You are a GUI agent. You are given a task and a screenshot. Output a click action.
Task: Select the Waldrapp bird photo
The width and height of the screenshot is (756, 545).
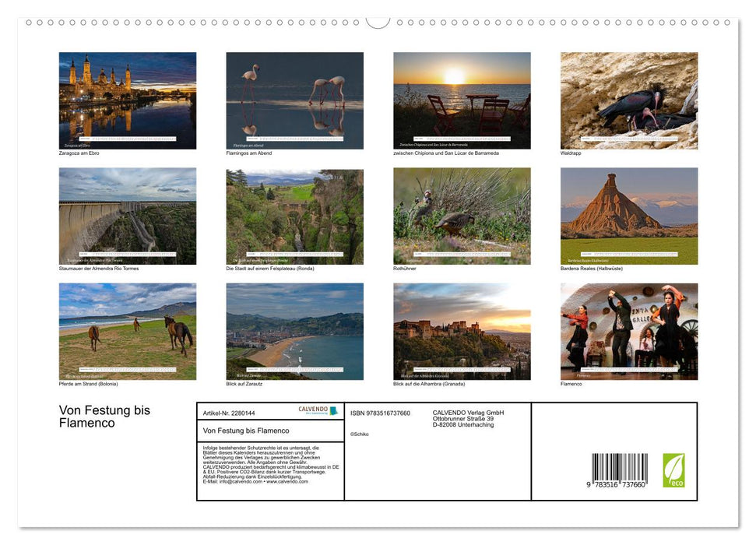[x=629, y=100]
